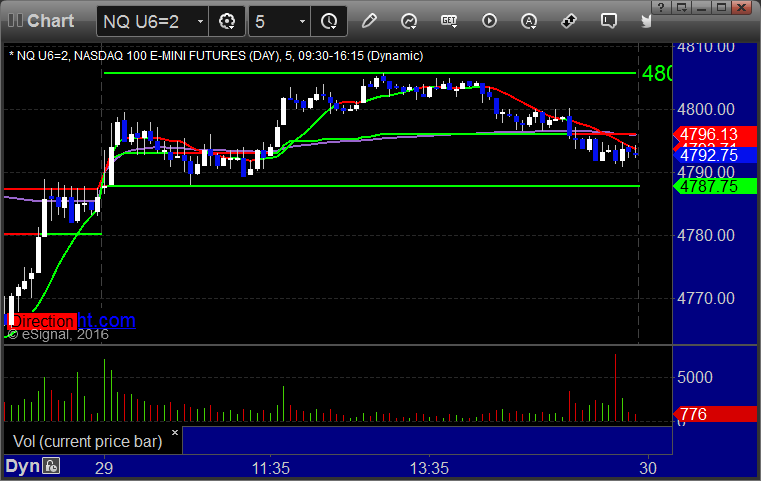Open the GET studies menu icon
This screenshot has width=761, height=481.
click(449, 21)
